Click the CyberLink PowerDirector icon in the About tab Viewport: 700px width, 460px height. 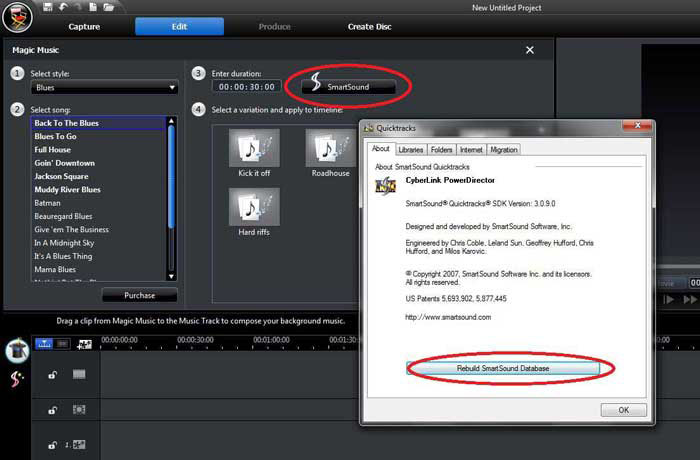point(385,185)
